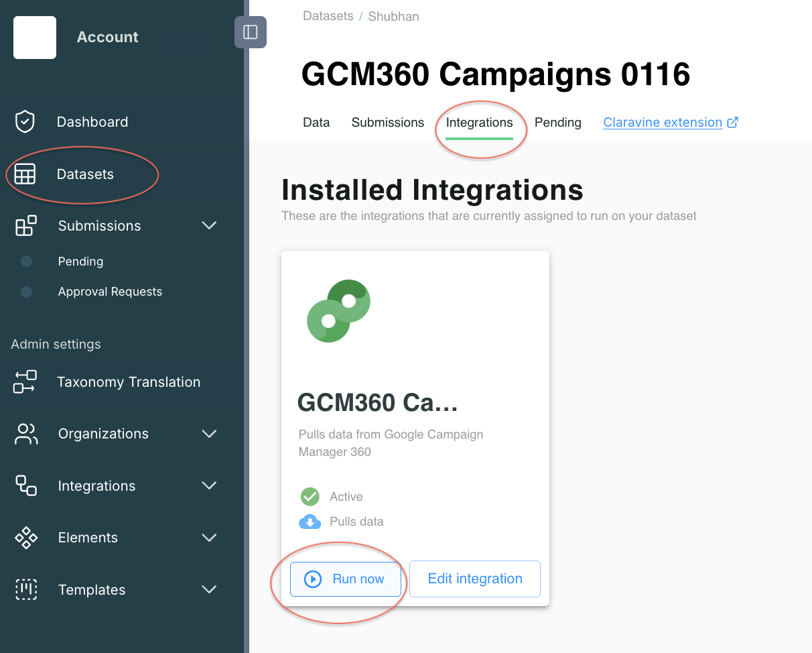
Task: Click the green Active checkmark icon
Action: 310,497
